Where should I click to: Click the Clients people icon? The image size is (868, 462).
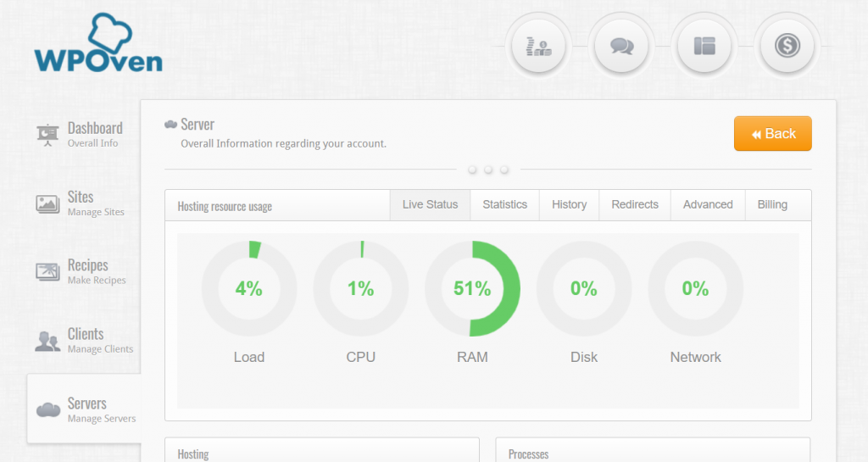coord(47,341)
